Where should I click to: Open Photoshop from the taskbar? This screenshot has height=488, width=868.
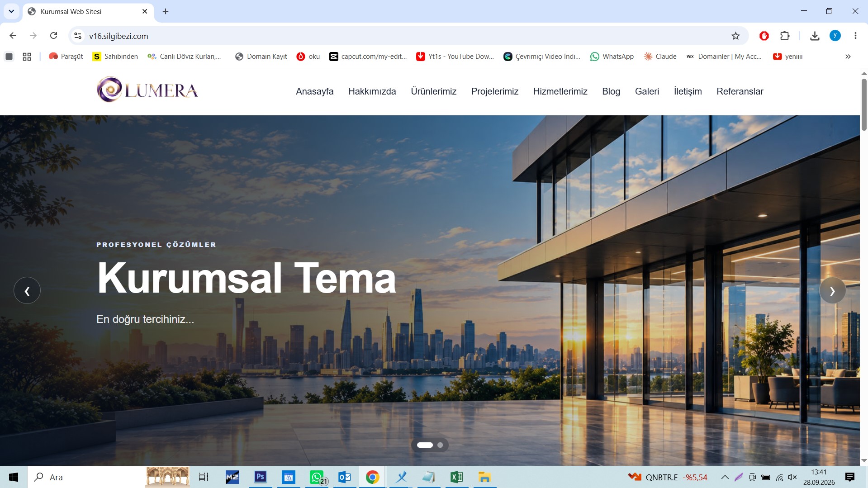(x=260, y=477)
